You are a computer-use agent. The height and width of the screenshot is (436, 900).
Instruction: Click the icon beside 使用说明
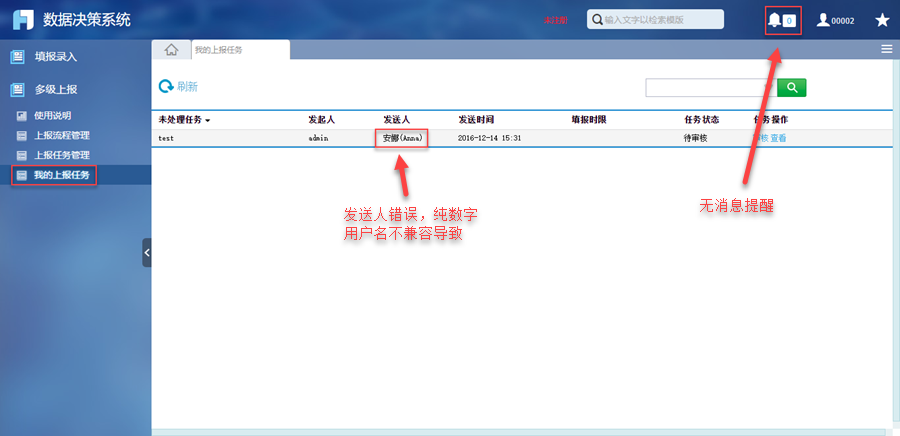[22, 116]
